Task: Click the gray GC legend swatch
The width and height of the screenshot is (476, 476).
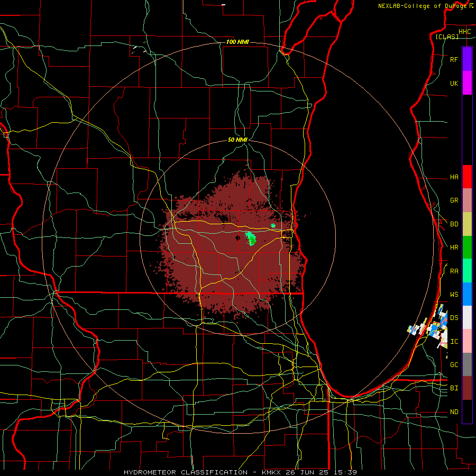Action: [x=467, y=364]
